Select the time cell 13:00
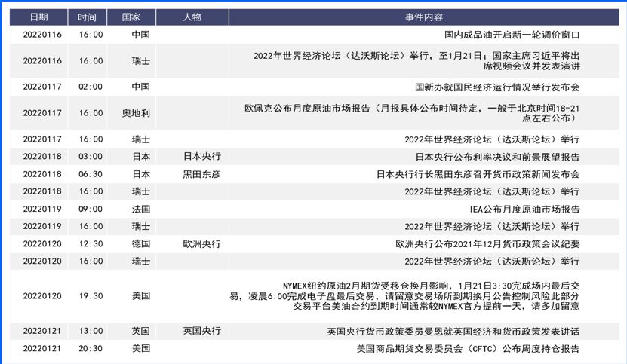The width and height of the screenshot is (627, 364). click(x=91, y=331)
